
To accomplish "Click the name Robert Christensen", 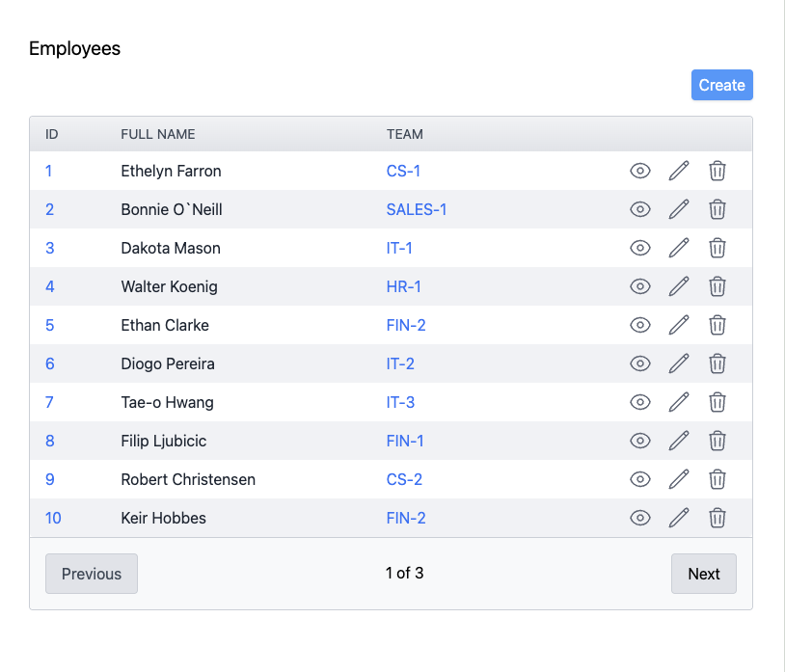I will (188, 479).
